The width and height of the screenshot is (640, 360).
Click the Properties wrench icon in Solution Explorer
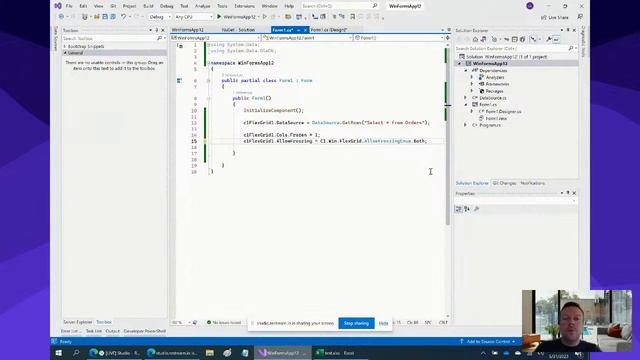tap(549, 40)
